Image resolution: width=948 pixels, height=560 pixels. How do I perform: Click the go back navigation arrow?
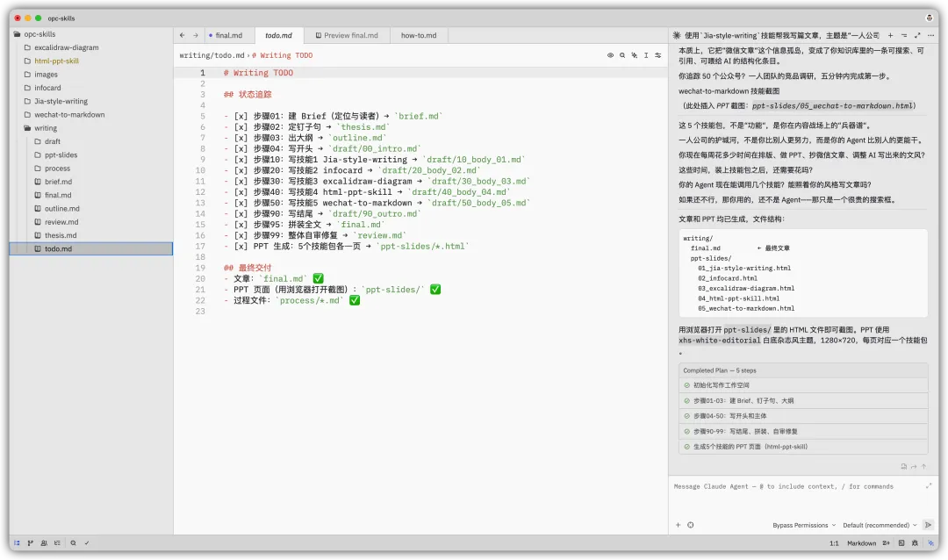[183, 35]
